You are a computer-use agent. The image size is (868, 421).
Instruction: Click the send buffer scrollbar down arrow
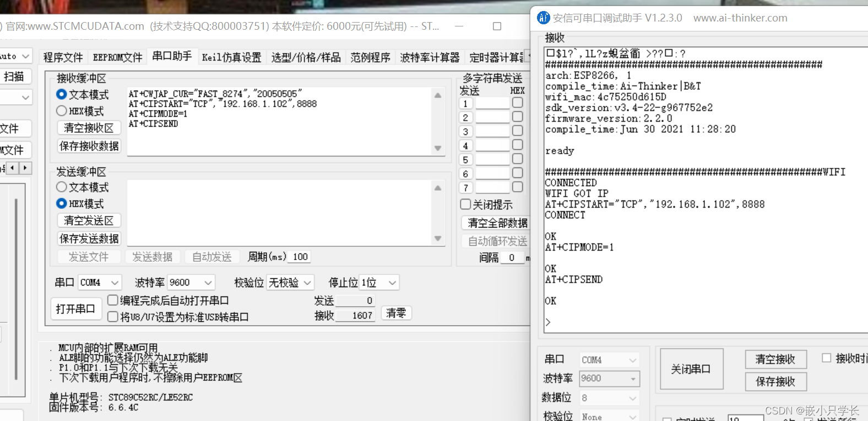(x=438, y=239)
